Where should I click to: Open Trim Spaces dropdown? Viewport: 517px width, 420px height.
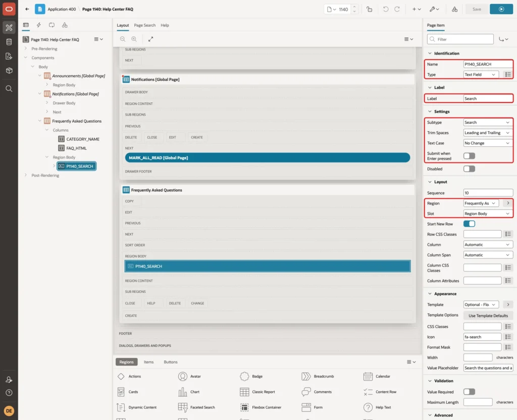point(488,133)
